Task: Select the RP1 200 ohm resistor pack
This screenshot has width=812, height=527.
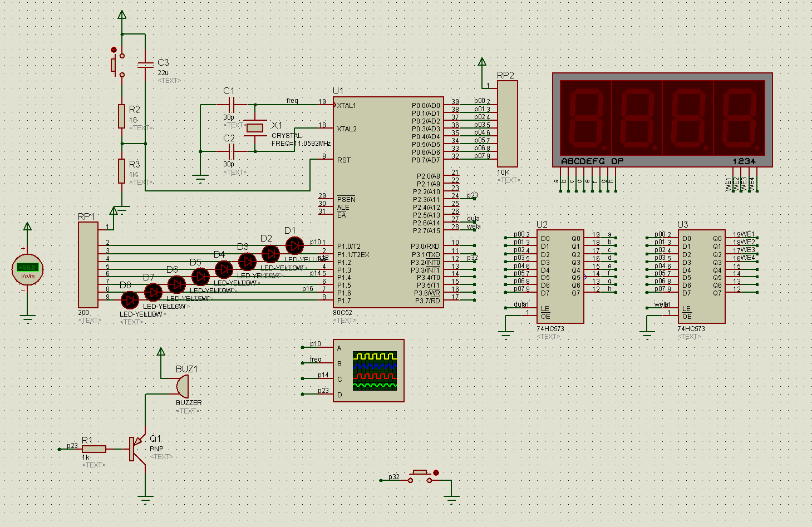Action: point(88,264)
